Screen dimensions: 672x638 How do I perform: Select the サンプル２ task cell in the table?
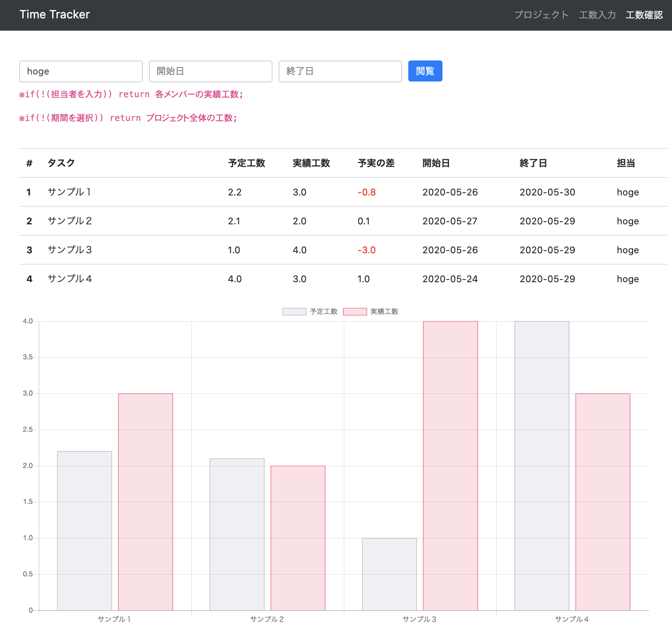point(70,221)
